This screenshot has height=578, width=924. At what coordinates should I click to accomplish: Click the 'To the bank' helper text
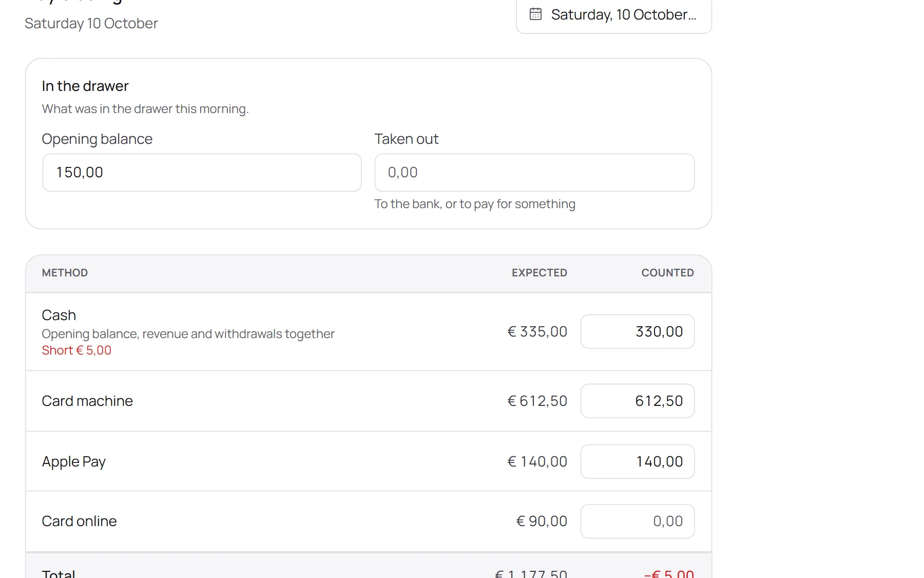475,204
